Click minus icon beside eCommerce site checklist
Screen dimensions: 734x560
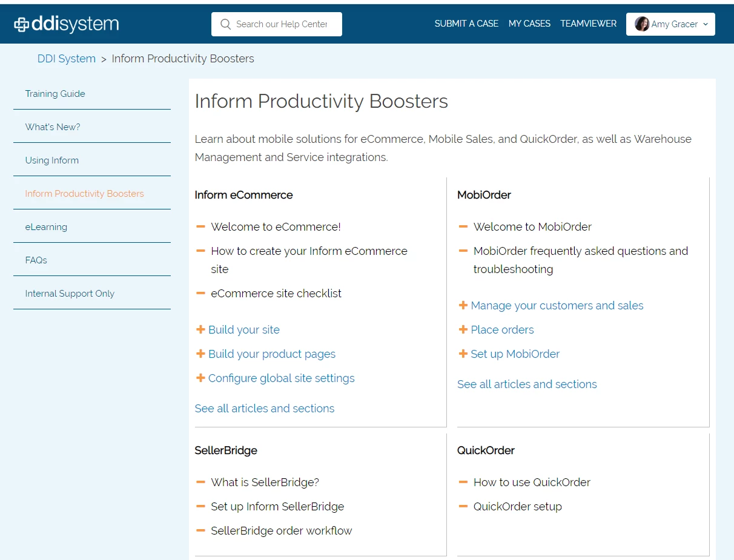tap(200, 293)
